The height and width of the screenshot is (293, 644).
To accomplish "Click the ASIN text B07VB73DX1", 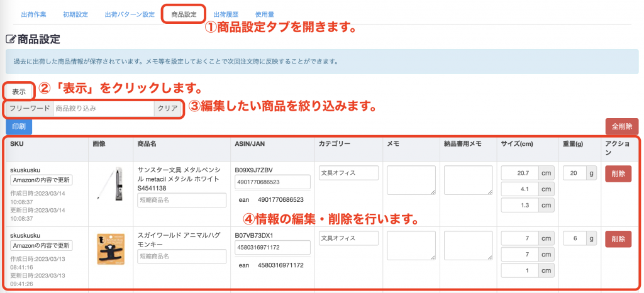I will pos(254,236).
